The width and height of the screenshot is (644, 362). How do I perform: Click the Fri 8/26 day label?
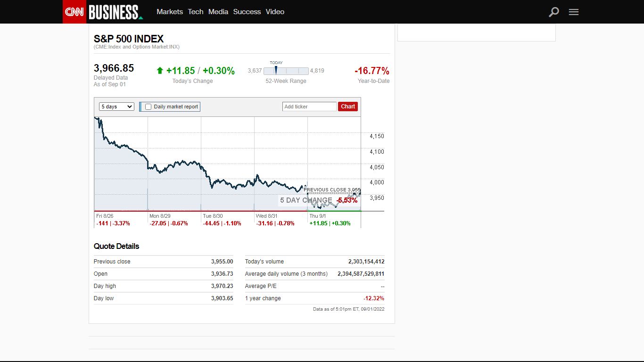[105, 216]
